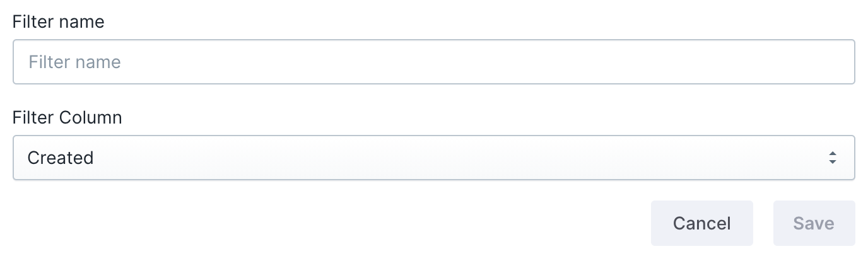Click the Cancel button
Image resolution: width=868 pixels, height=261 pixels.
701,223
